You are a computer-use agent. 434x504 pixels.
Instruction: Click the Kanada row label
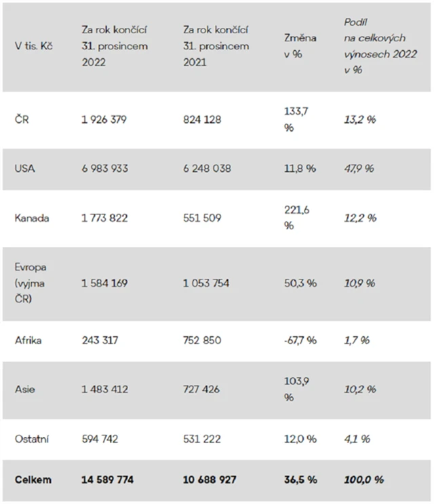[x=32, y=218]
